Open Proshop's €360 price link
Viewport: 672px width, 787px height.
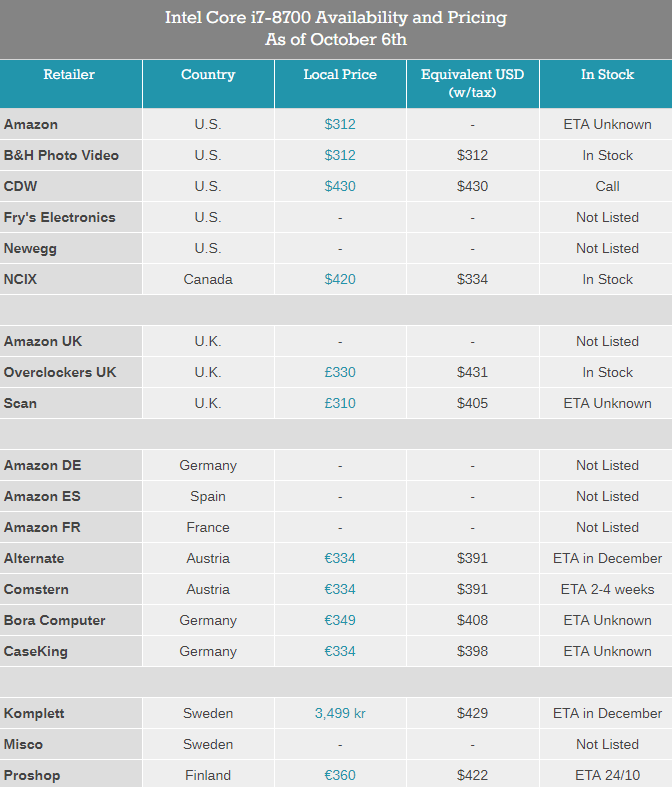tap(340, 775)
